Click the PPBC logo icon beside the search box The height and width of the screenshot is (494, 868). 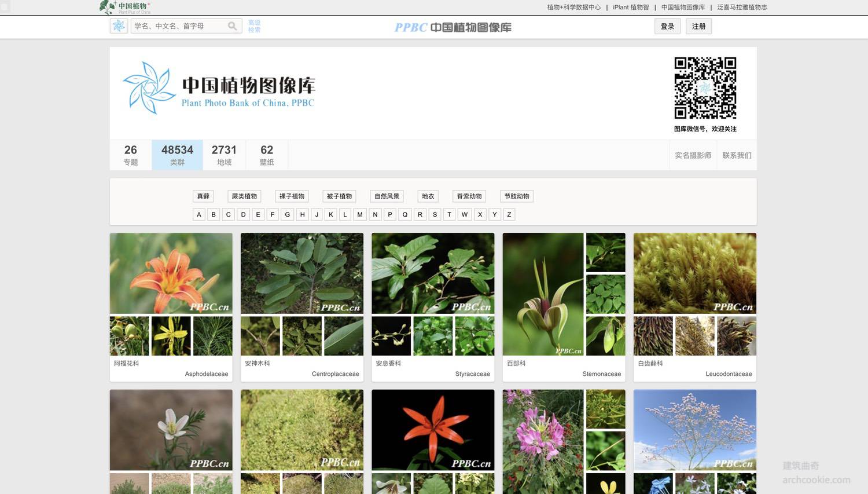[x=119, y=26]
